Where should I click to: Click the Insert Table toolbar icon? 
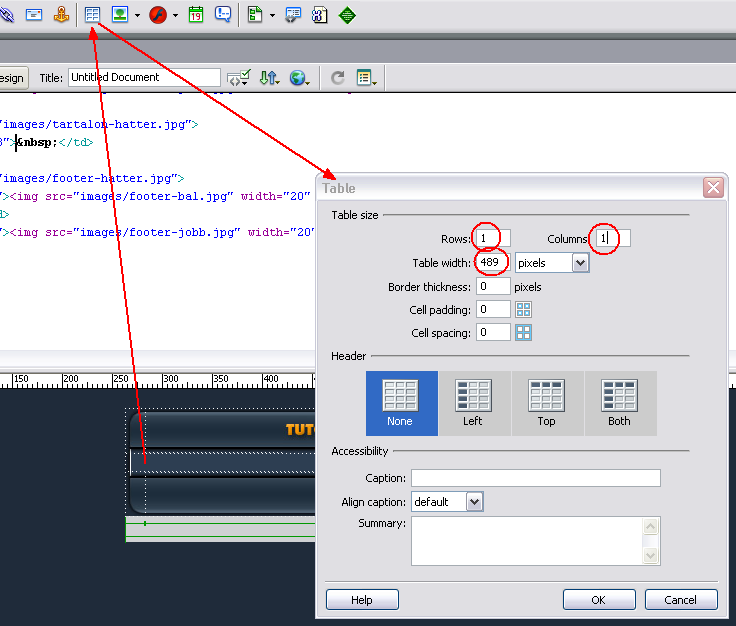click(93, 15)
